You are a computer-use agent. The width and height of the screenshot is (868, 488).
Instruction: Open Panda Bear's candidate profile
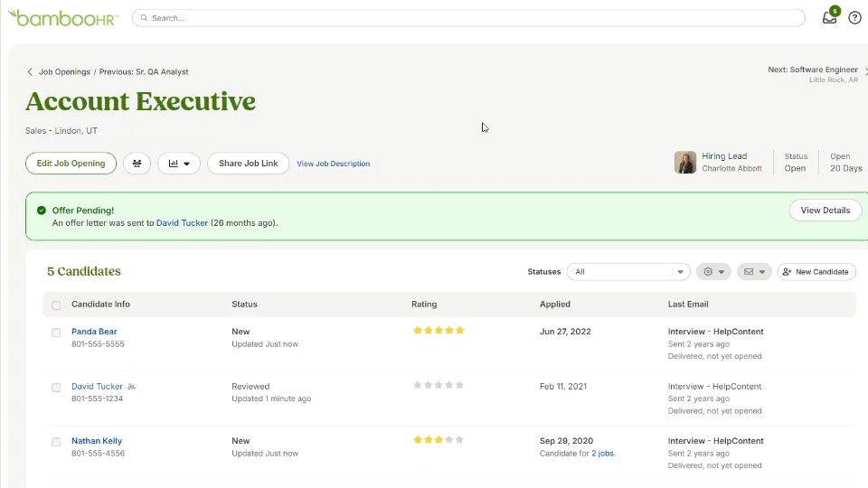tap(94, 332)
